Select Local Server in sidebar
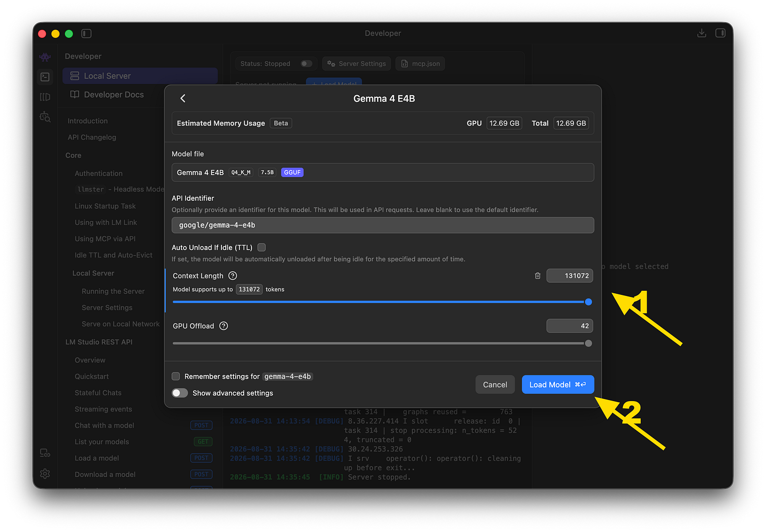 click(140, 76)
